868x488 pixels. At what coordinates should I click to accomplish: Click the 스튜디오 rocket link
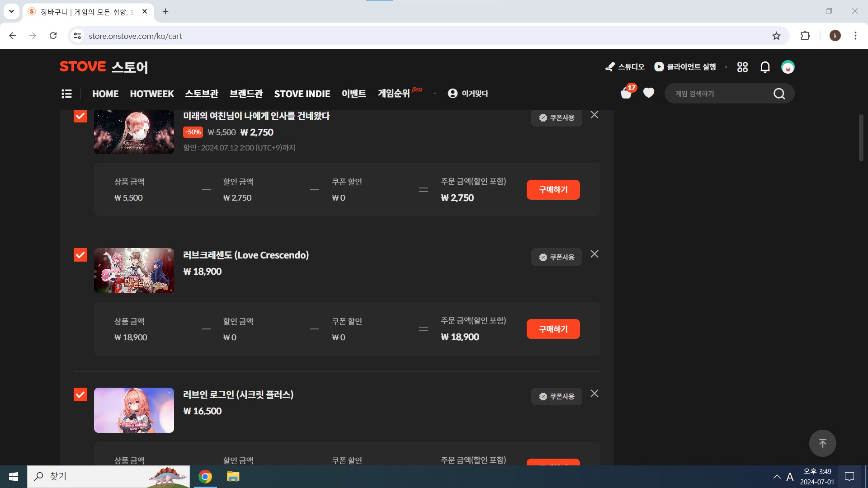tap(625, 67)
